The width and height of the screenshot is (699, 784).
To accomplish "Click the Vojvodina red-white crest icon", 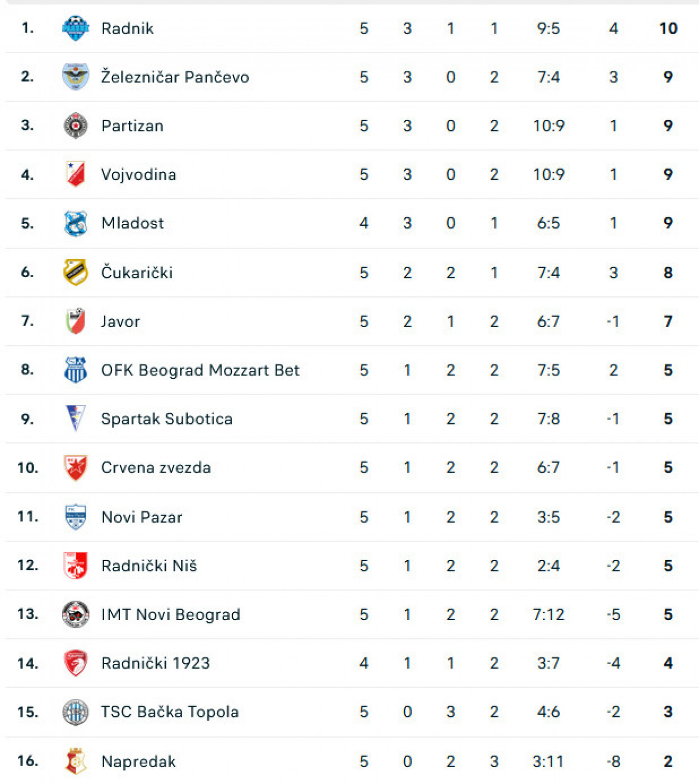I will (x=76, y=174).
